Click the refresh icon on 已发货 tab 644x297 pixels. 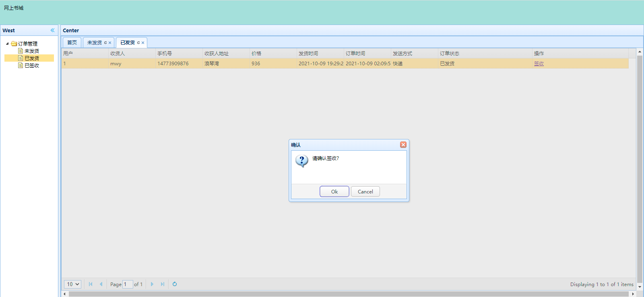(x=138, y=43)
